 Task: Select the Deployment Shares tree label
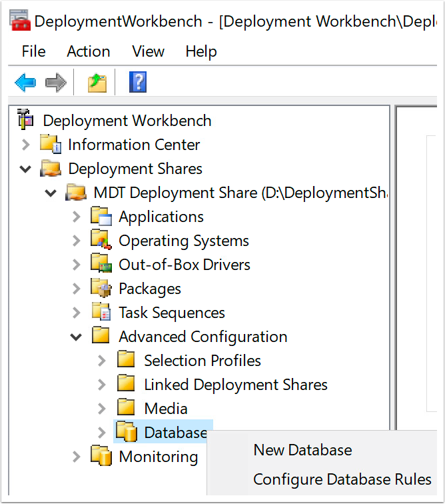[x=135, y=169]
